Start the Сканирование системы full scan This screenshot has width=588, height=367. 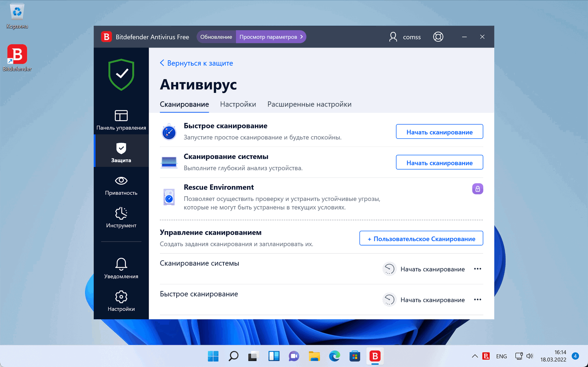pyautogui.click(x=439, y=162)
